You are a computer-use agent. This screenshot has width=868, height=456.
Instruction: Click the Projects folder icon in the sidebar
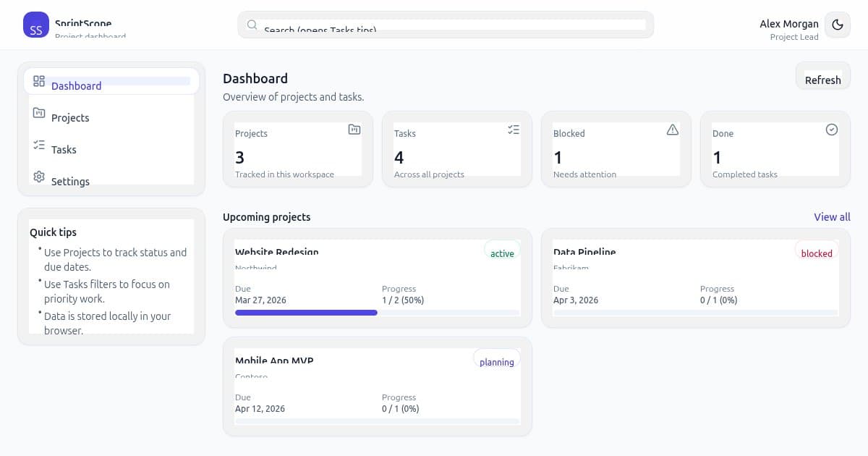pos(39,113)
